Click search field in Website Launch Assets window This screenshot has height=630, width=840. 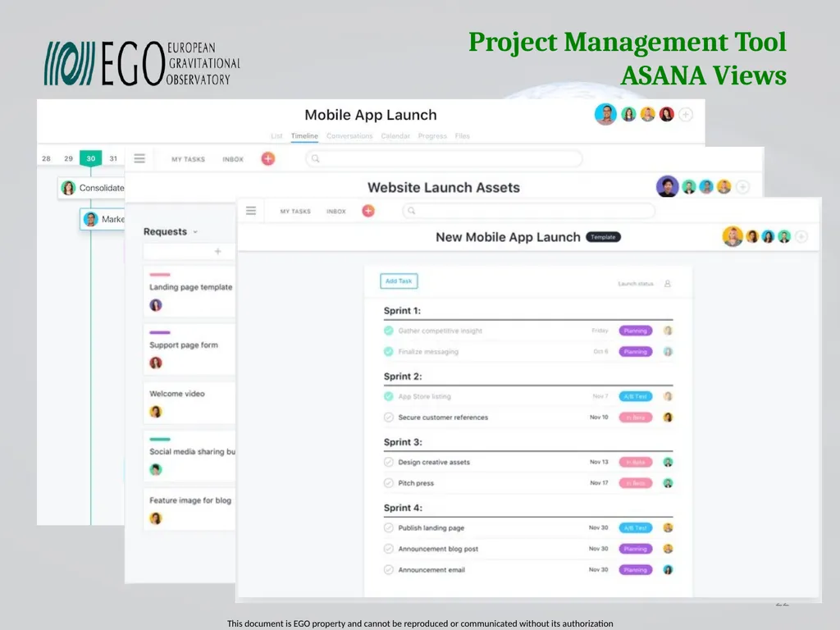click(444, 158)
